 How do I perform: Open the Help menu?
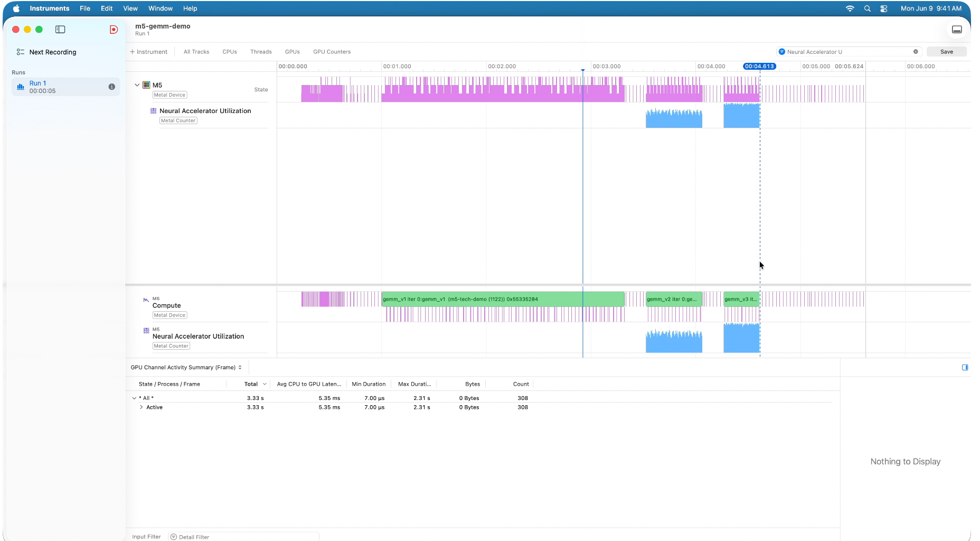pyautogui.click(x=190, y=8)
